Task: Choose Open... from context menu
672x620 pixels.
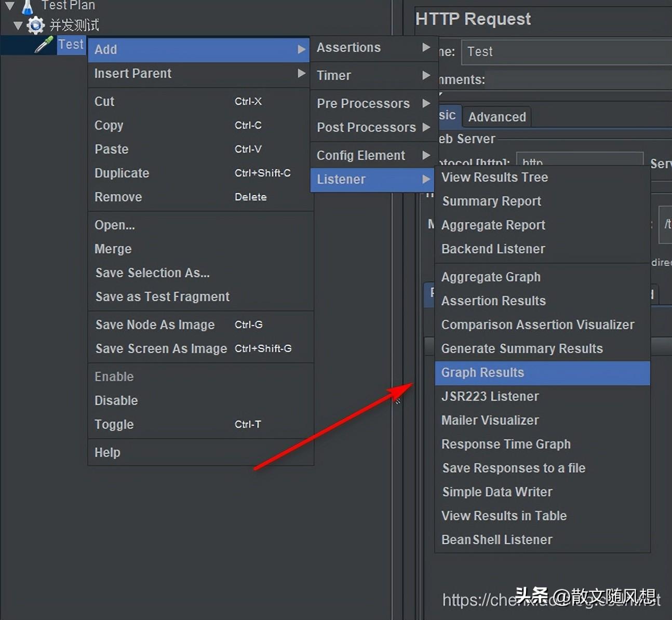Action: pyautogui.click(x=201, y=225)
